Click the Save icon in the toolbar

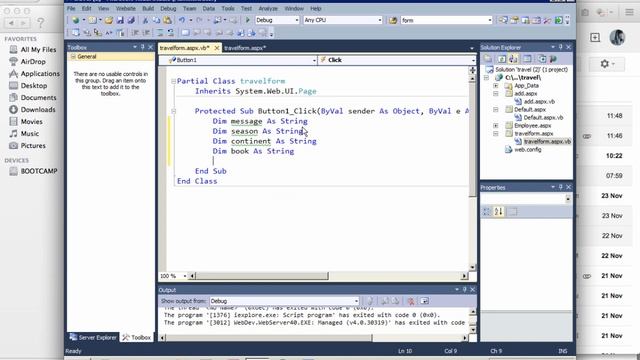tap(120, 20)
